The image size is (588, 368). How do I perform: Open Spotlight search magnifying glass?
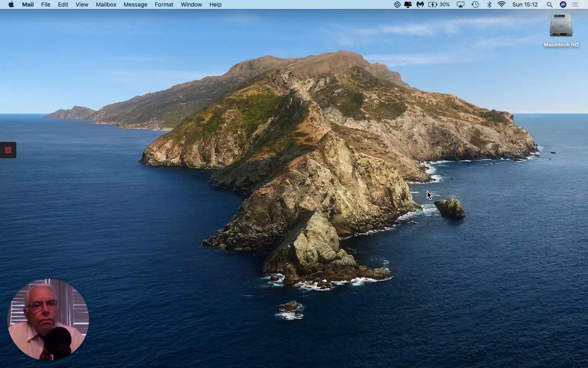pos(549,5)
